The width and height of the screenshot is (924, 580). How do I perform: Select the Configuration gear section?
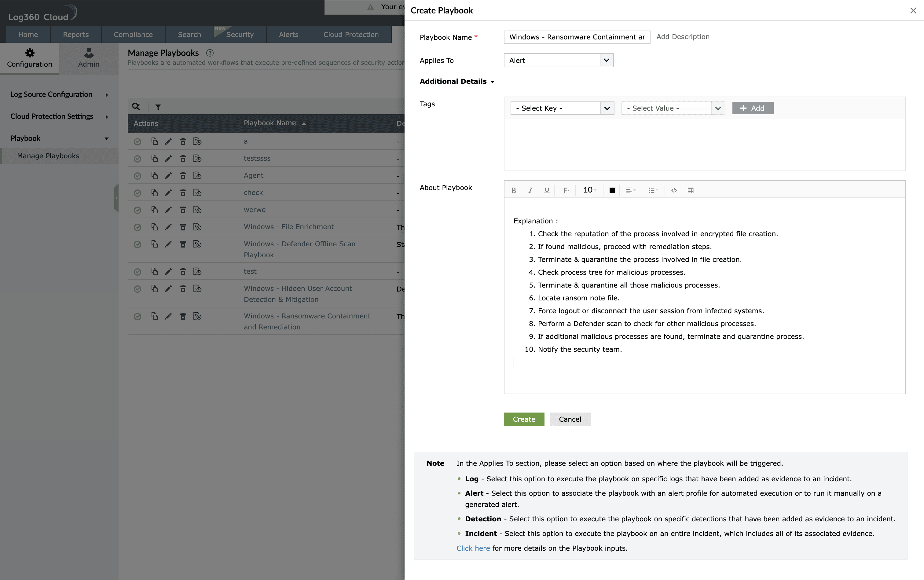(x=30, y=58)
